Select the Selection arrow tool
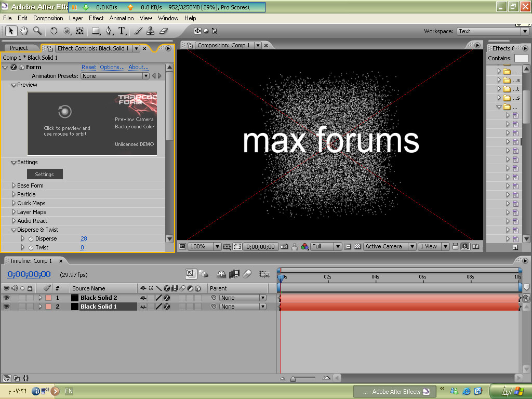The width and height of the screenshot is (532, 399). pyautogui.click(x=11, y=31)
